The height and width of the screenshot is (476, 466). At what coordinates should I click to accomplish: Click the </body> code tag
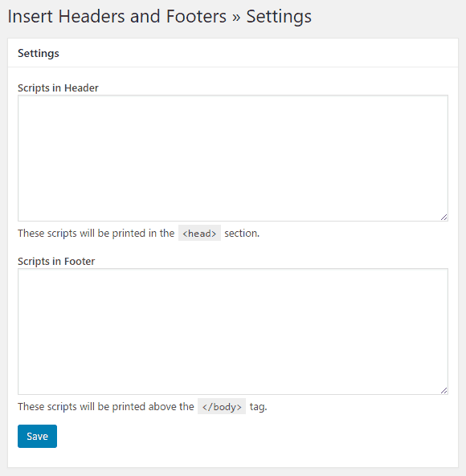point(222,406)
